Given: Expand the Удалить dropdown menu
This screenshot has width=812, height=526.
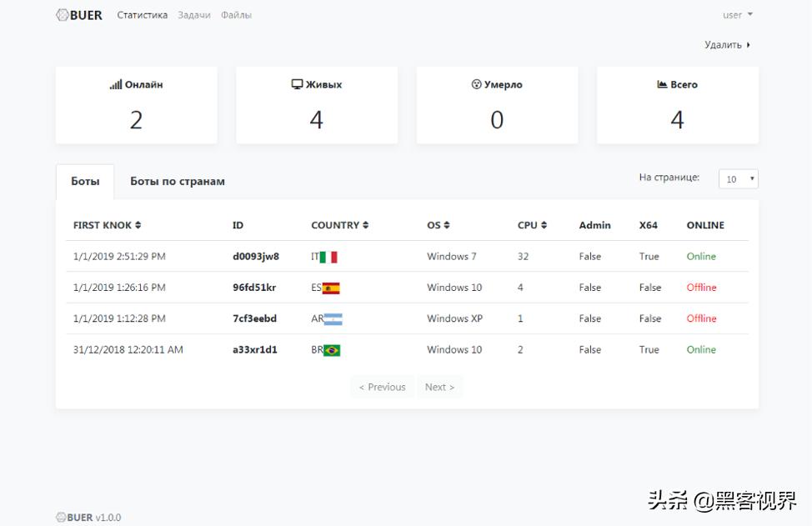Looking at the screenshot, I should point(727,45).
